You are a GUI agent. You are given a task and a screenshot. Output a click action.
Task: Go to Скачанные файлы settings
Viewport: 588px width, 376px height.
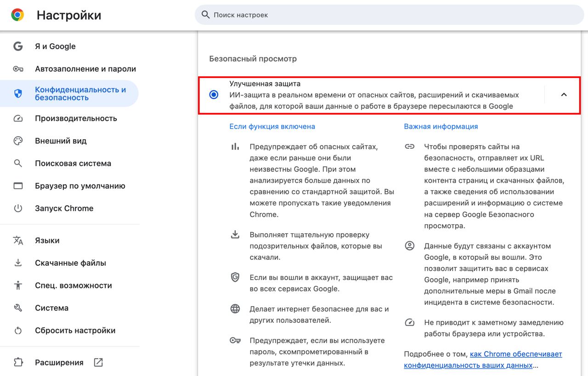pyautogui.click(x=70, y=263)
